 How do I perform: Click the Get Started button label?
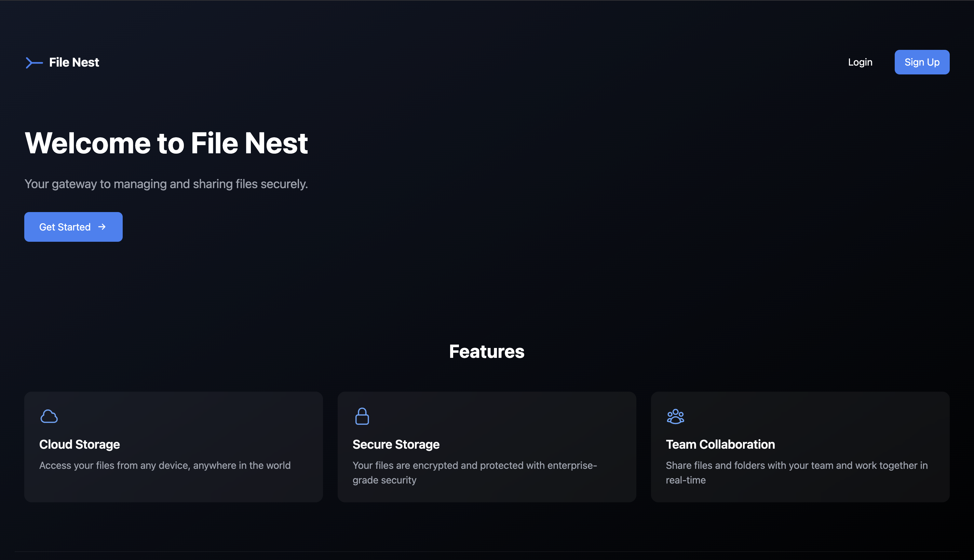point(65,227)
